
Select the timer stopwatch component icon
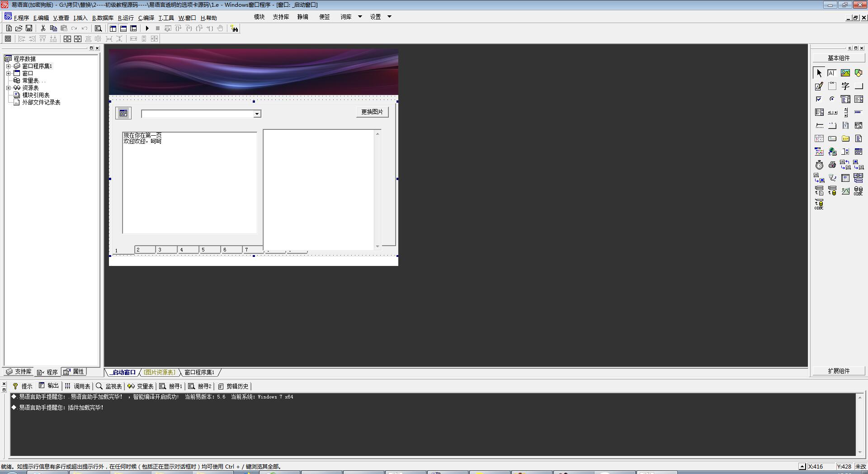(819, 165)
